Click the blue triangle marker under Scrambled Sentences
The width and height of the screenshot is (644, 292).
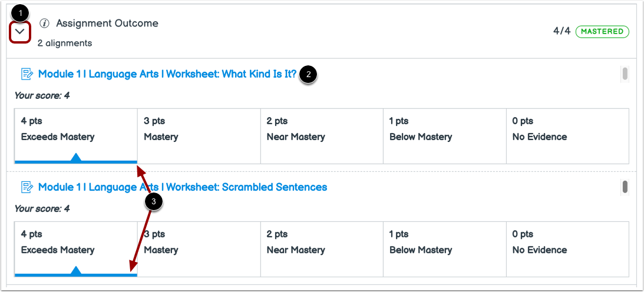click(75, 270)
